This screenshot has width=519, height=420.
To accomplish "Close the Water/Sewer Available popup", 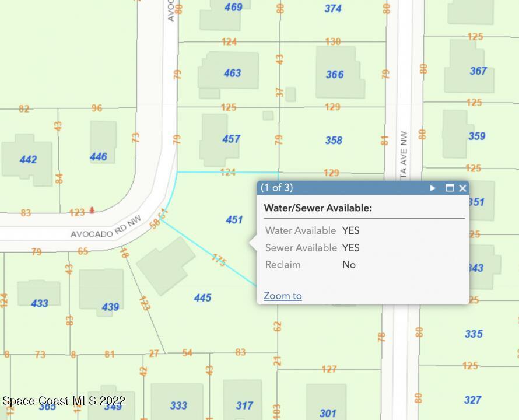I will (462, 188).
